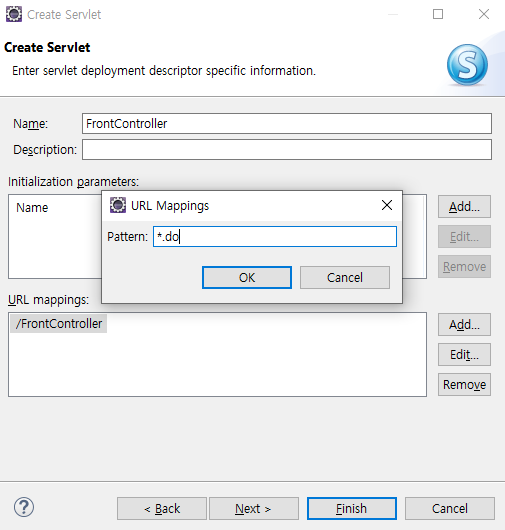The image size is (505, 530).
Task: Click OK in URL Mappings dialog
Action: tap(247, 278)
